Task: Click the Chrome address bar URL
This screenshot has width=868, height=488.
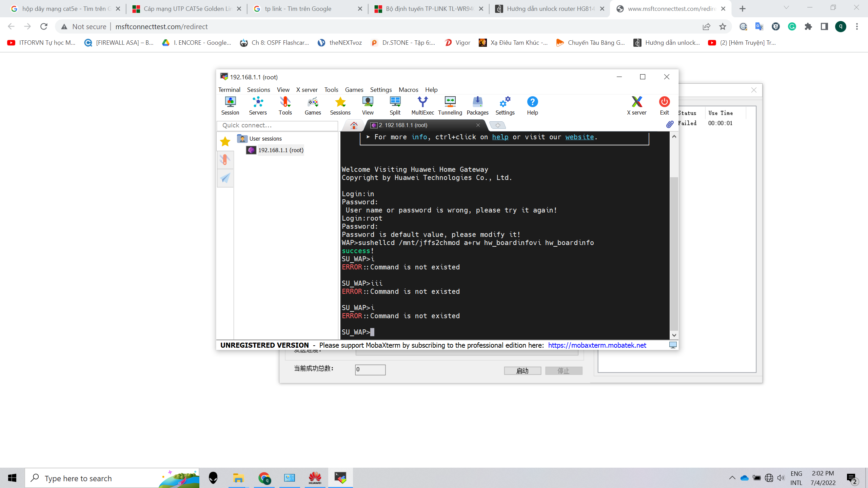Action: (161, 26)
